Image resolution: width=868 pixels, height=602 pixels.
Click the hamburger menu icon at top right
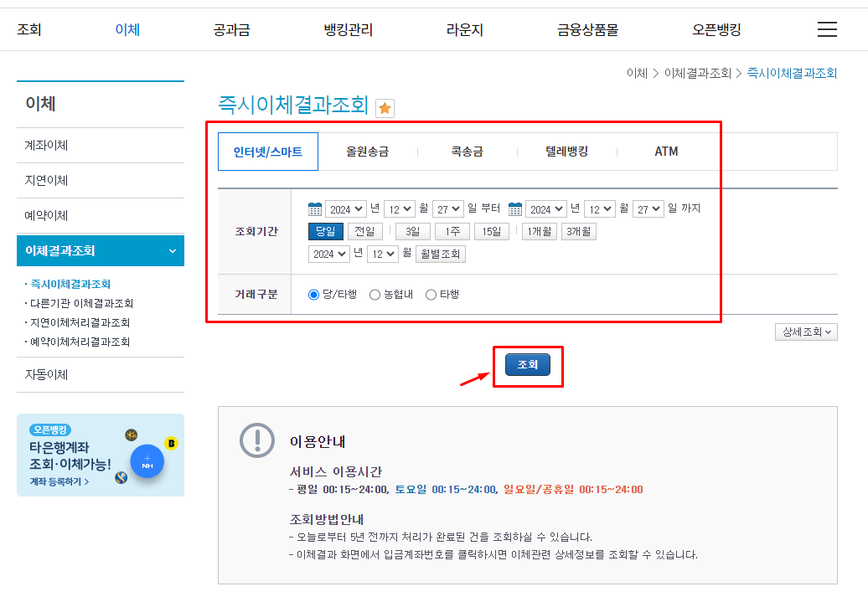coord(827,28)
